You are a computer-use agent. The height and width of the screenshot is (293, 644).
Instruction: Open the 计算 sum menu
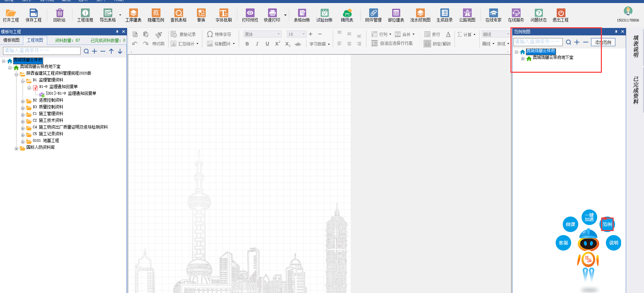466,34
